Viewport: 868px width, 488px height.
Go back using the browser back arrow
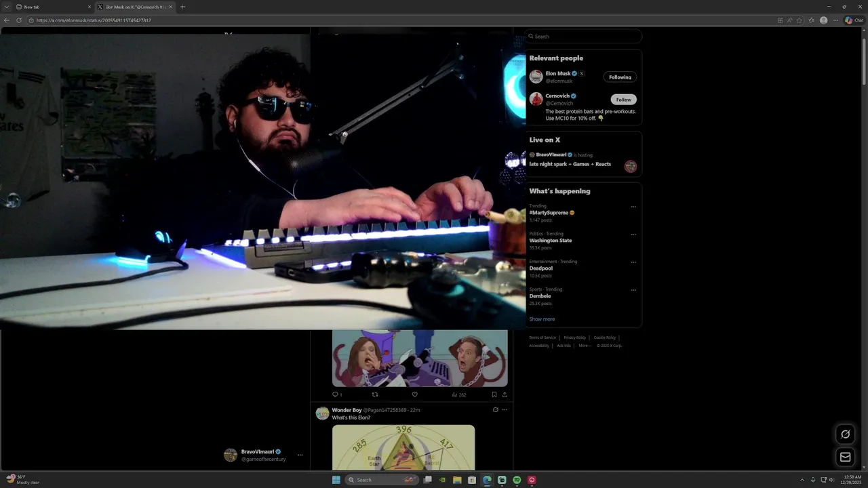tap(7, 20)
